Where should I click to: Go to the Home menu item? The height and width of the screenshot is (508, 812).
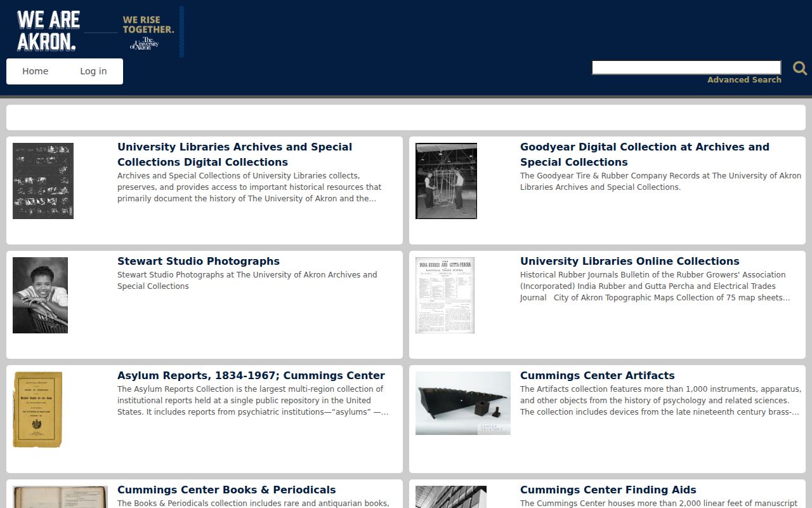pyautogui.click(x=35, y=71)
